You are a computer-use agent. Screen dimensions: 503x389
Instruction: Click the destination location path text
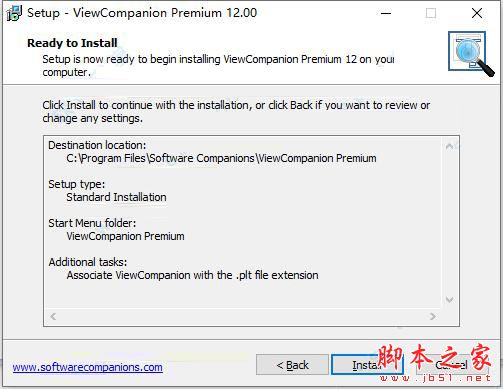tap(221, 158)
